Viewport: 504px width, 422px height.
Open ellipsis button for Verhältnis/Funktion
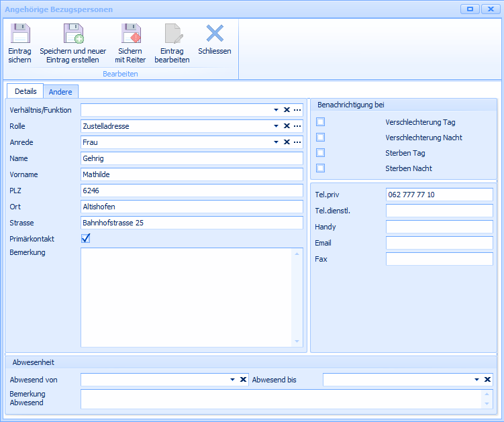pos(297,110)
